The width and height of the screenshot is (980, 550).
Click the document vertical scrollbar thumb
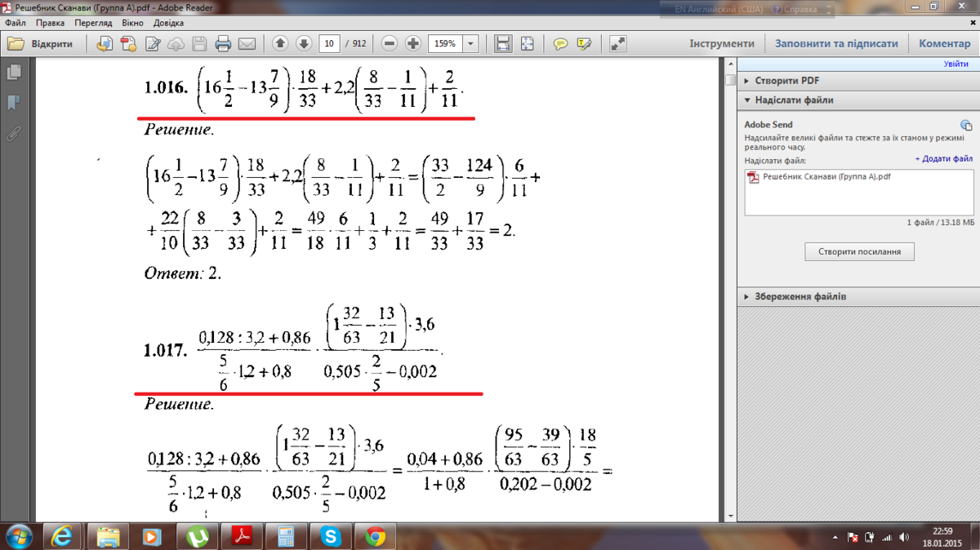point(730,80)
